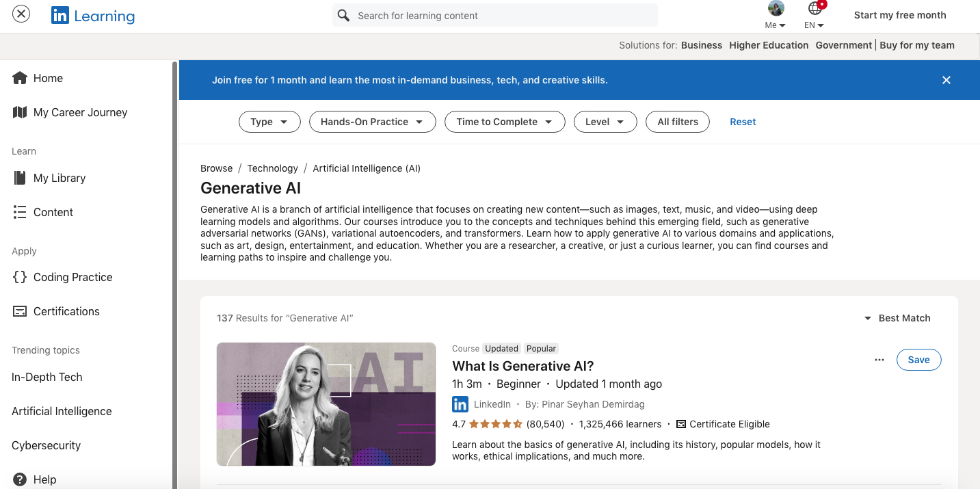Image resolution: width=980 pixels, height=489 pixels.
Task: Open the three-dot menu for course
Action: 879,360
